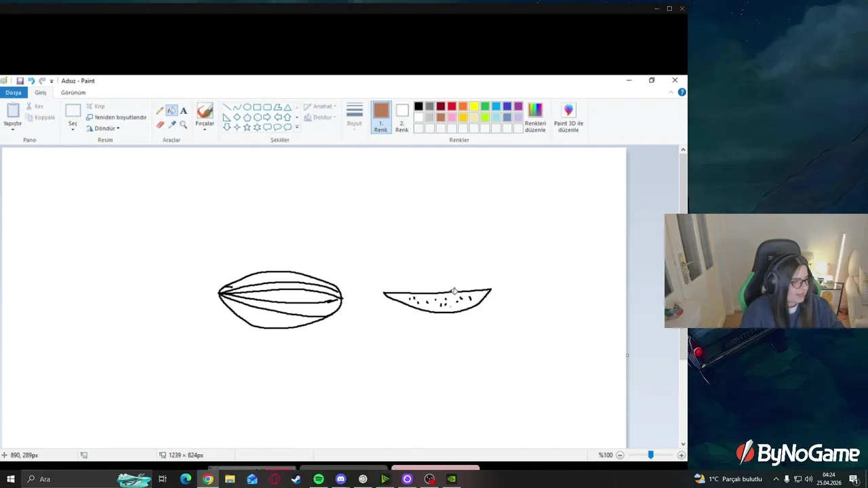Screen dimensions: 868x488
Task: Click the Redo arrow in title bar
Action: 42,81
